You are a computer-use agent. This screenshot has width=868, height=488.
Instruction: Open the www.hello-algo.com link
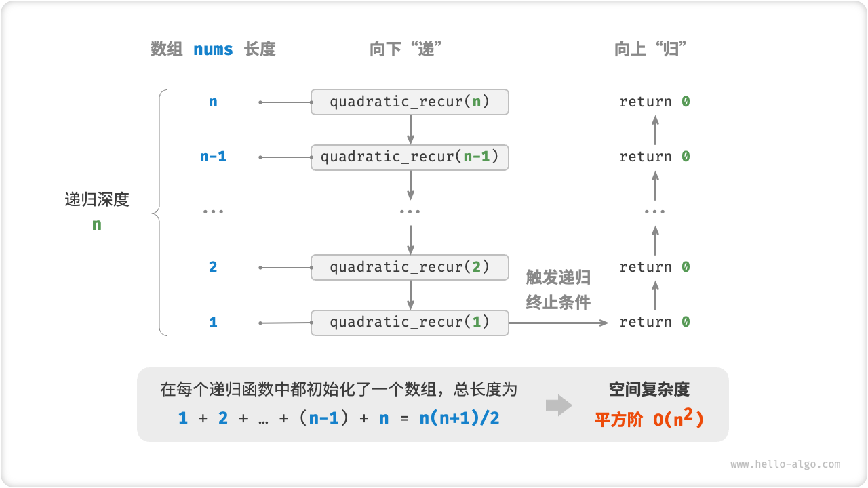785,464
